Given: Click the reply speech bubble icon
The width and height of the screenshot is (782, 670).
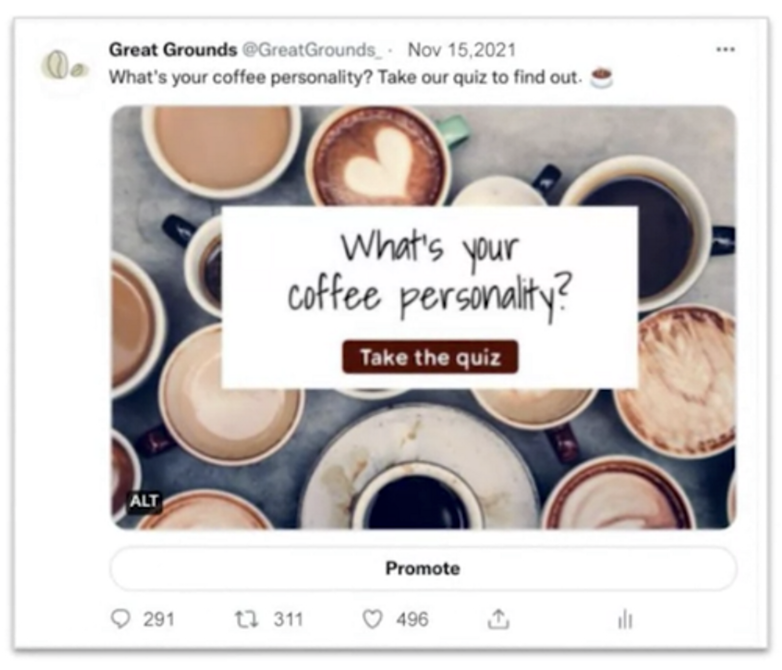Looking at the screenshot, I should 120,619.
